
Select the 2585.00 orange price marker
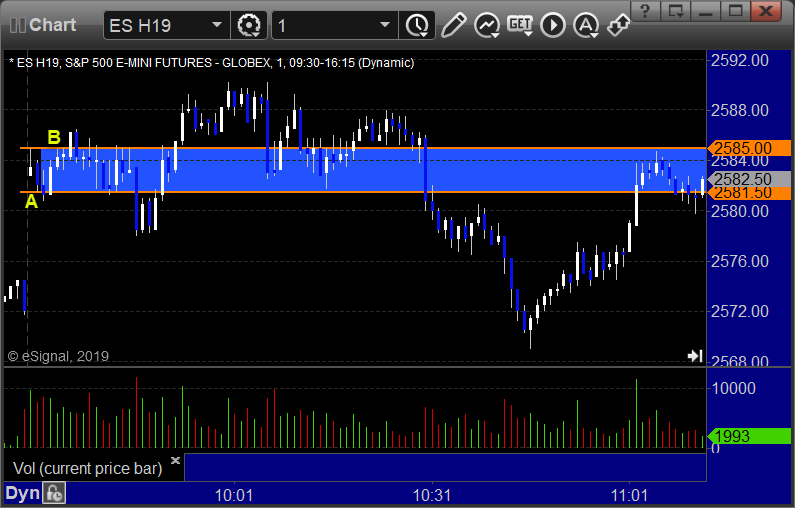[x=748, y=148]
